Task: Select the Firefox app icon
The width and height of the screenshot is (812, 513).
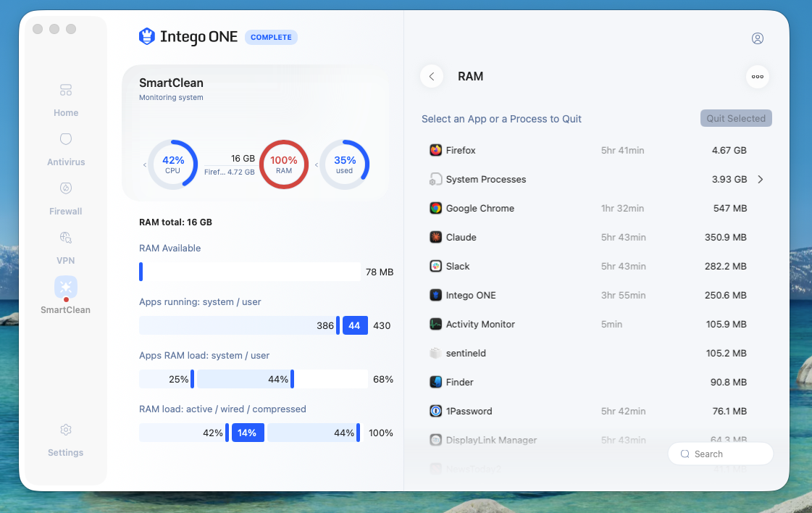Action: [435, 150]
